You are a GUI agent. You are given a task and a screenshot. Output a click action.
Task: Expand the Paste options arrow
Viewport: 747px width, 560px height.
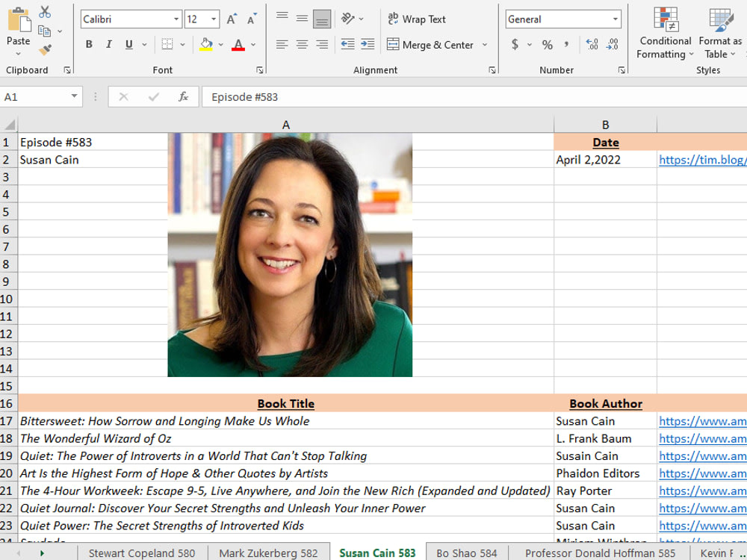[x=19, y=54]
